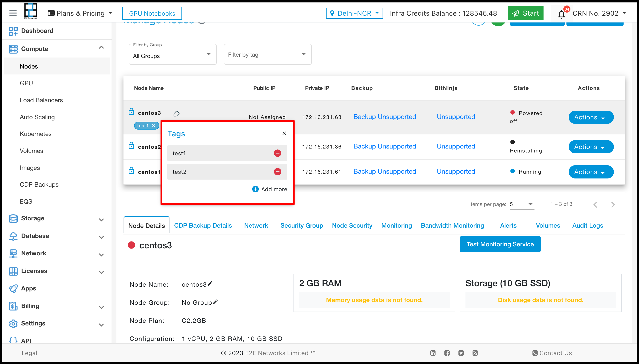This screenshot has height=364, width=639.
Task: Click Backup Unsupported link for centos3
Action: click(x=385, y=117)
